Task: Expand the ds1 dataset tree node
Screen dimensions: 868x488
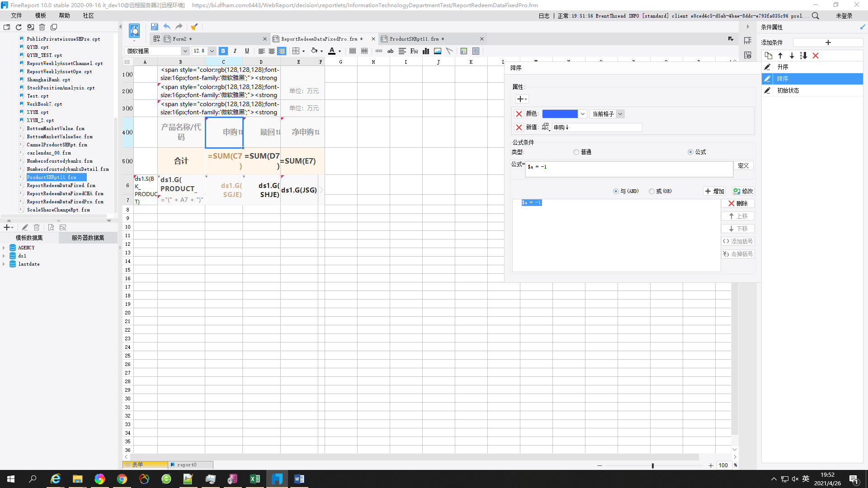Action: click(4, 256)
